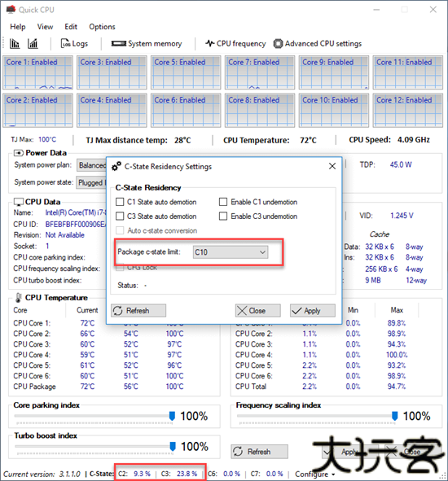Open the first bar chart toolbar icon

click(x=15, y=44)
